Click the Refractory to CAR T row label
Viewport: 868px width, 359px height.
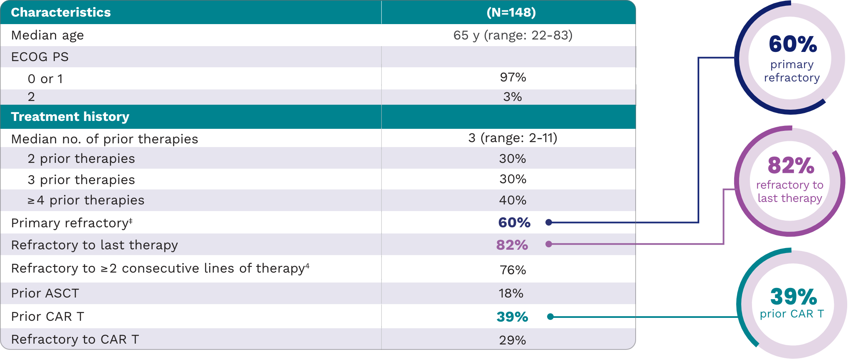coord(75,339)
